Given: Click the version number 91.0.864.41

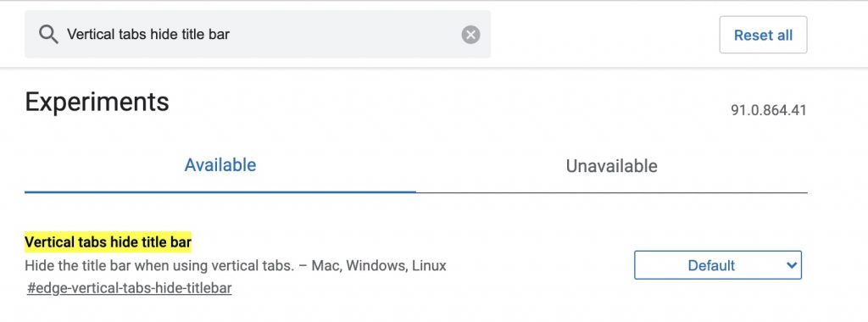Looking at the screenshot, I should click(x=768, y=110).
